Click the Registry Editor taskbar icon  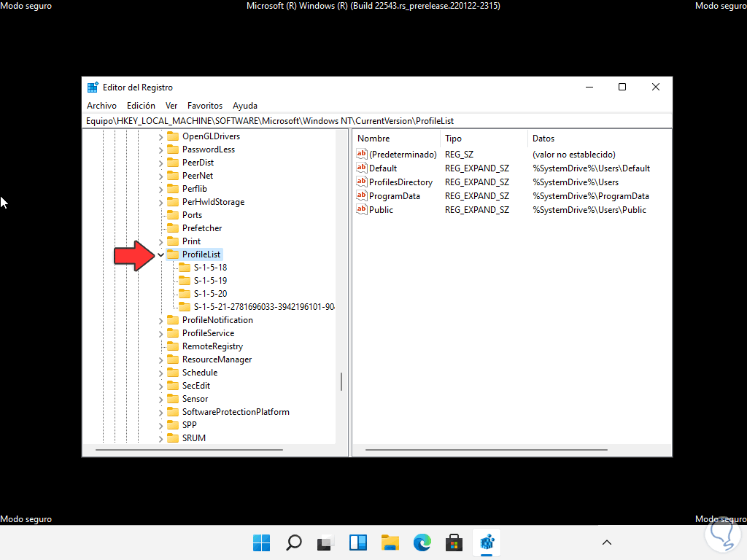click(x=487, y=542)
